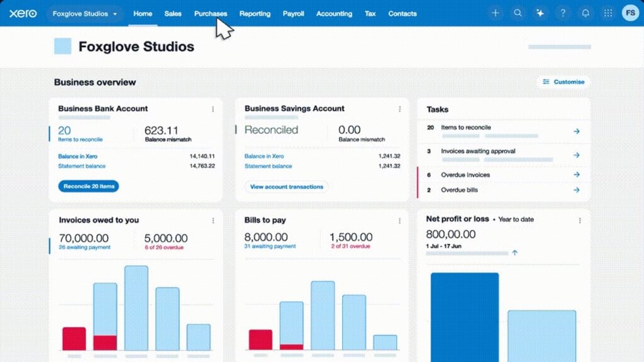Click the search magnifier icon
The width and height of the screenshot is (644, 362).
(x=518, y=13)
